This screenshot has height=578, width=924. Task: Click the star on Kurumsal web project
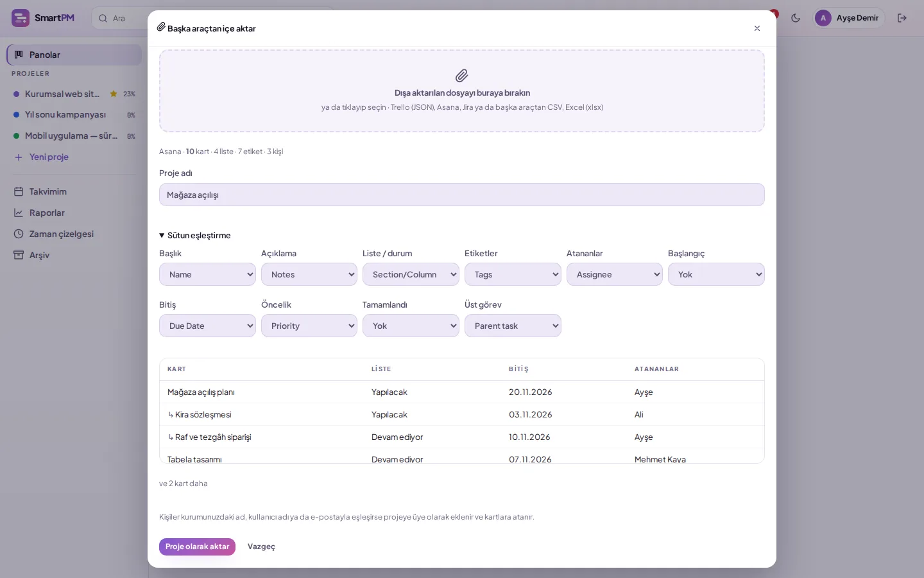[114, 94]
